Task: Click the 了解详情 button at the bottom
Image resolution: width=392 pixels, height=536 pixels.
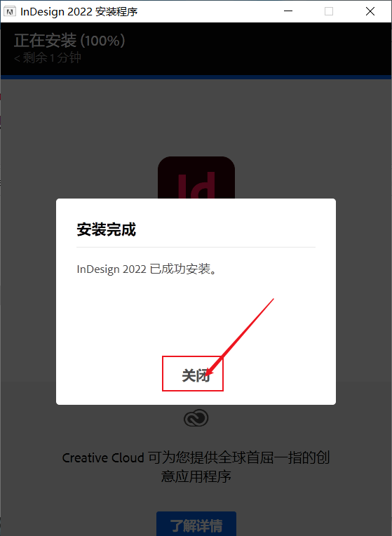Action: point(196,525)
